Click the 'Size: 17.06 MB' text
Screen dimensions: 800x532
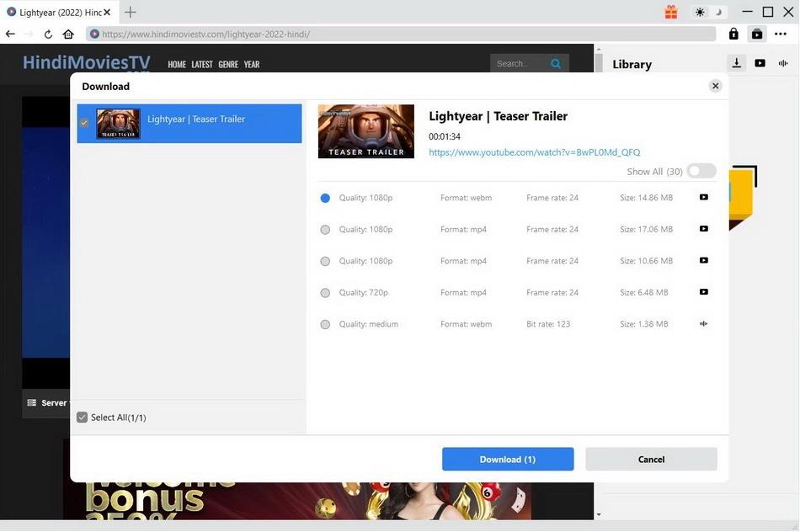pos(646,229)
